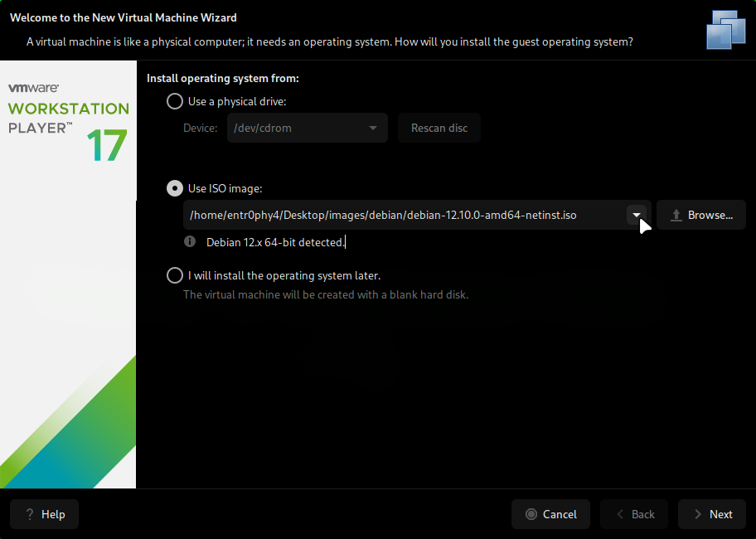Click the stop-sign icon on Cancel
Screen dimensions: 756x539
tap(529, 514)
